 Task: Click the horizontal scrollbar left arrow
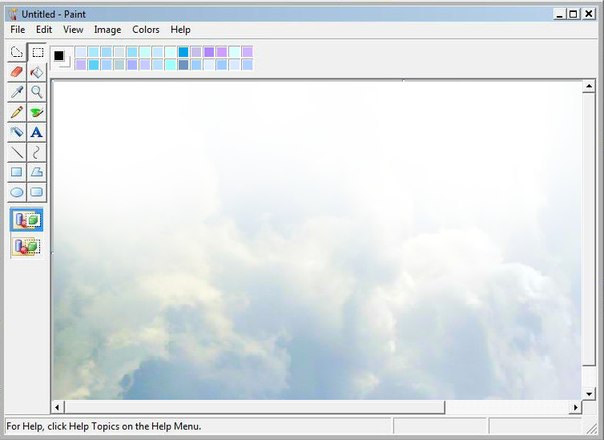coord(57,407)
